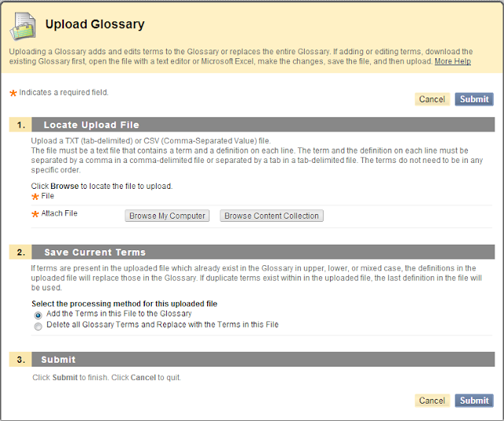Click Browse Content Collection button
Viewport: 504px width, 421px height.
(272, 216)
